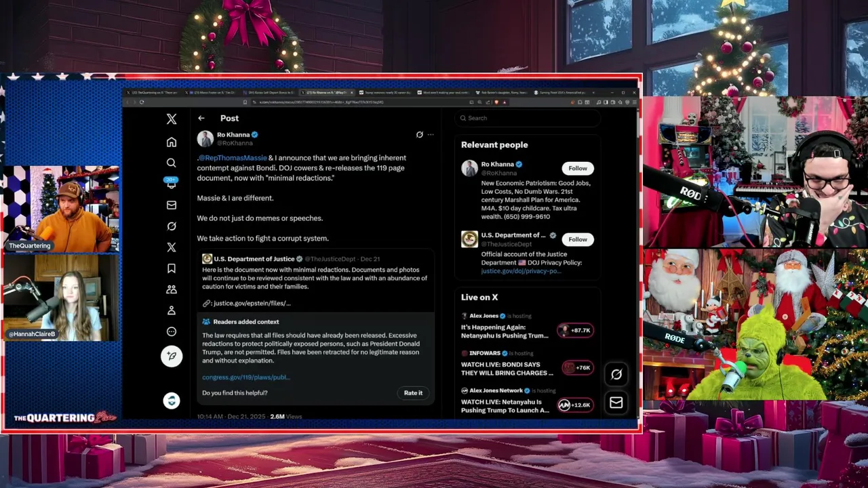Open 'It's Happening Again: Netanyahu' live space

pyautogui.click(x=505, y=331)
